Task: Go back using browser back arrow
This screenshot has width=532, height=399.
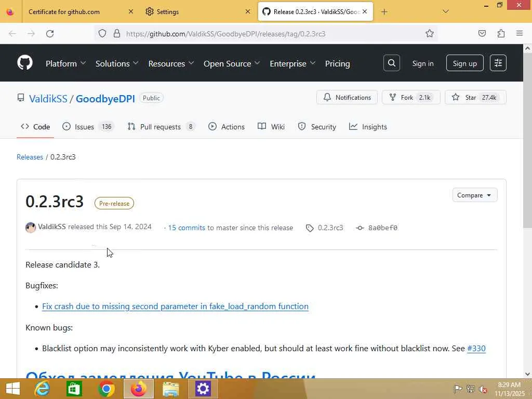Action: click(12, 34)
